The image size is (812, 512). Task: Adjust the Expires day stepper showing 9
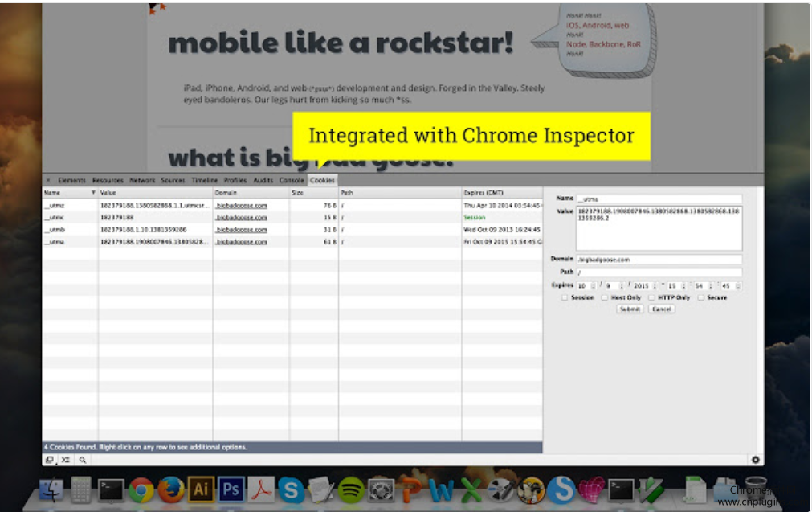click(622, 286)
